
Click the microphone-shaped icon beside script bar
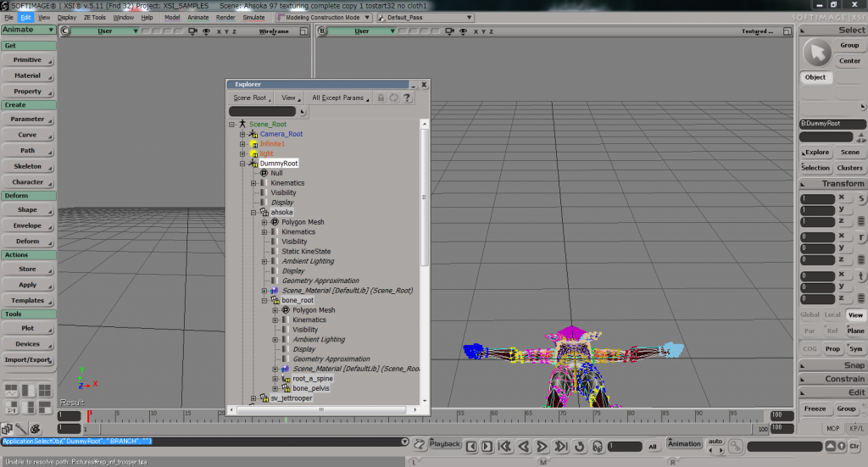tap(20, 429)
